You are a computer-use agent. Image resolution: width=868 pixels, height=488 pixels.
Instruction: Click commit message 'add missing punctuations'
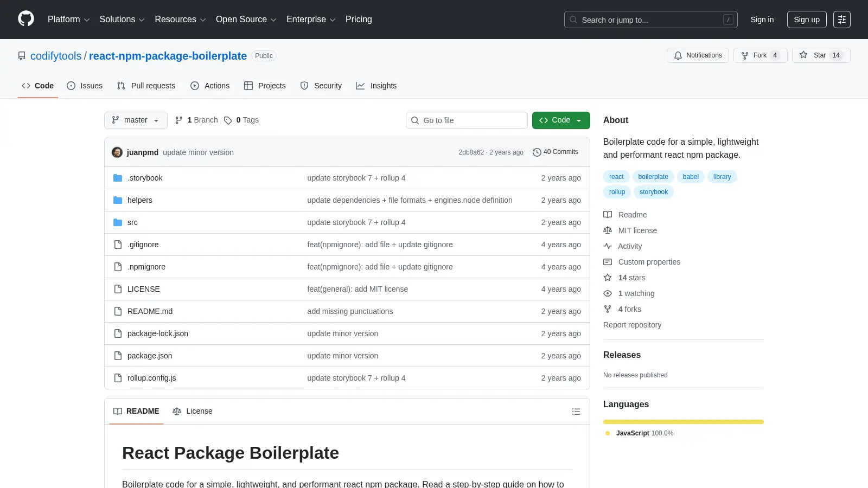coord(350,311)
